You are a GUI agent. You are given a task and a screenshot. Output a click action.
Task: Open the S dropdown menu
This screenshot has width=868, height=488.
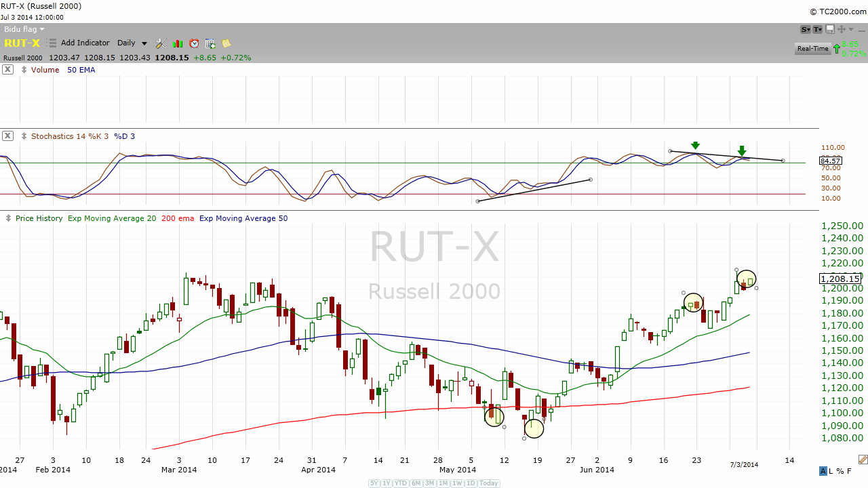[806, 29]
